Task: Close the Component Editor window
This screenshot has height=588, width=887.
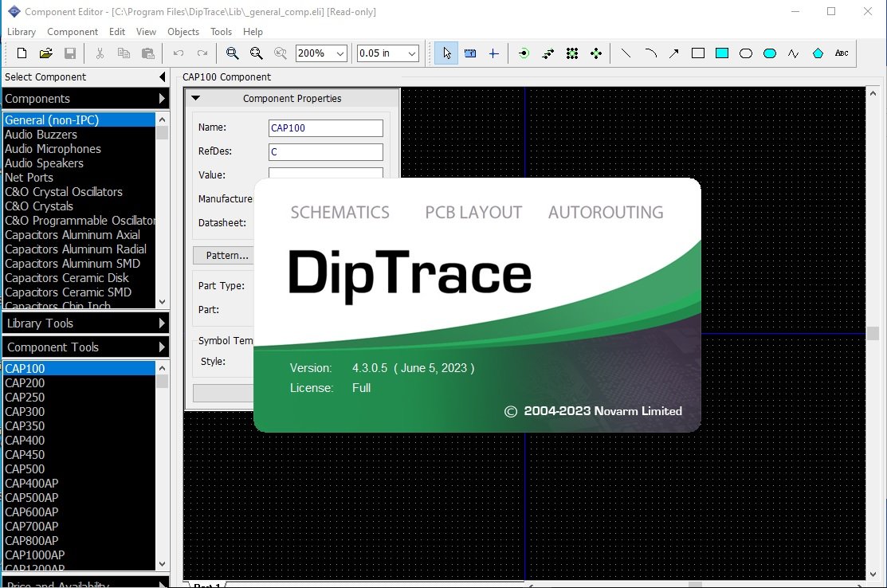Action: pyautogui.click(x=868, y=11)
